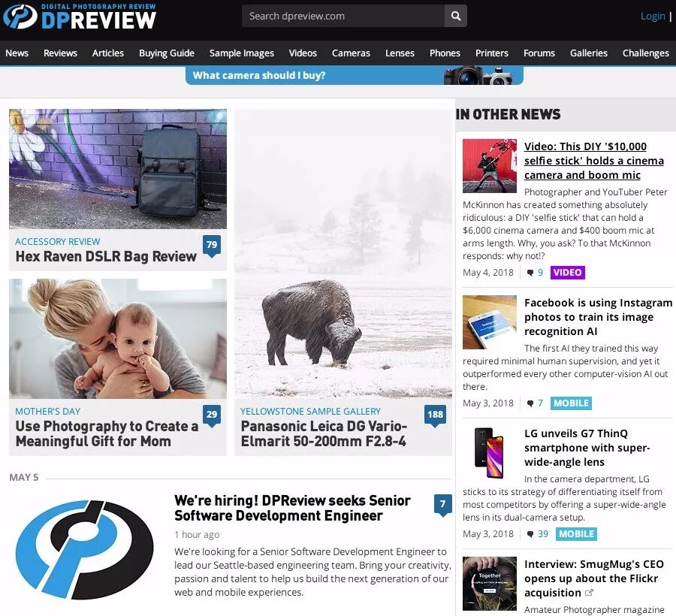Open the Sample Images section
Screen dimensions: 676x616
point(241,53)
